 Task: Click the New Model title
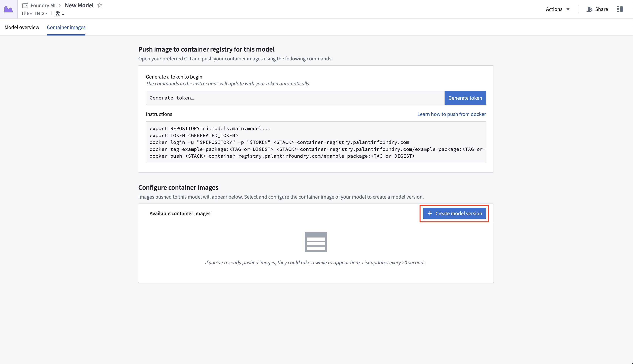tap(79, 5)
